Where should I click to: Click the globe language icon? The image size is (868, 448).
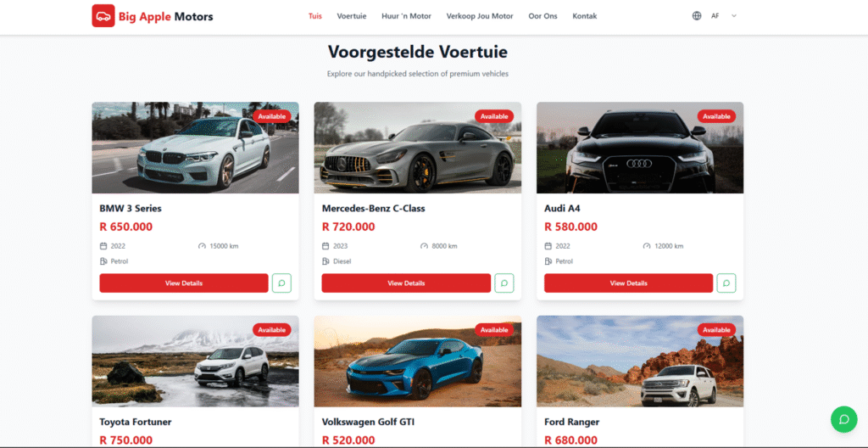click(x=697, y=16)
